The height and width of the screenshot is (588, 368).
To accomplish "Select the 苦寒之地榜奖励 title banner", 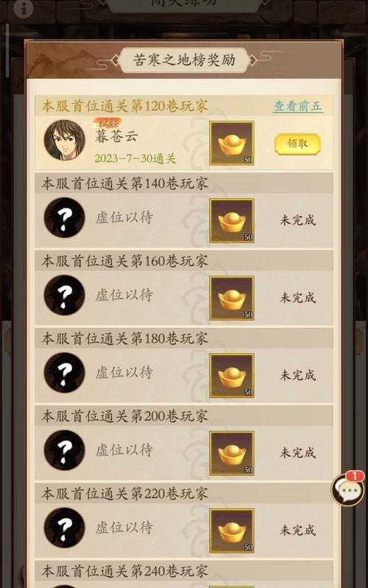I will (184, 60).
